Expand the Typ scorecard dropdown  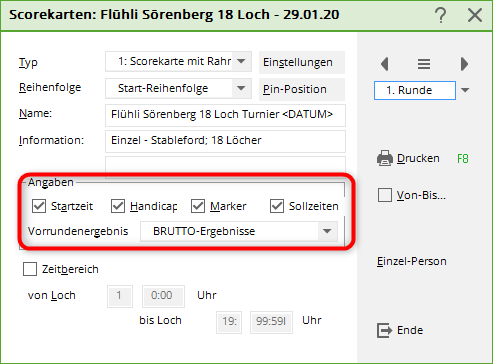[241, 61]
